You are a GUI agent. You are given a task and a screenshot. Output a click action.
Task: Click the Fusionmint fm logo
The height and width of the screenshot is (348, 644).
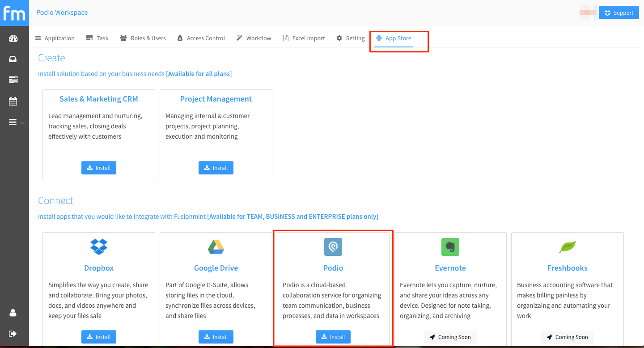tap(14, 13)
